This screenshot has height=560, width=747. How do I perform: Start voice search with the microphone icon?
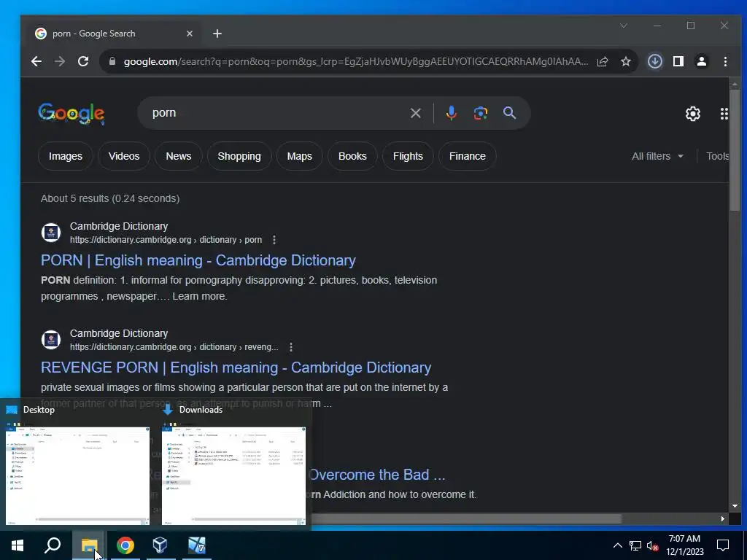451,113
